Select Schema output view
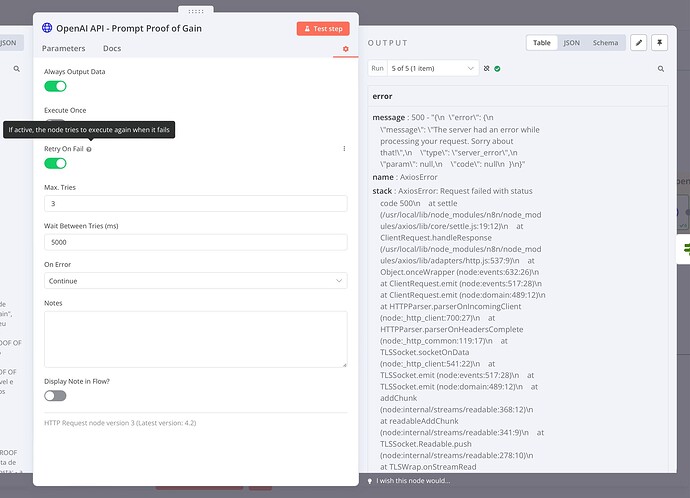 pos(605,43)
